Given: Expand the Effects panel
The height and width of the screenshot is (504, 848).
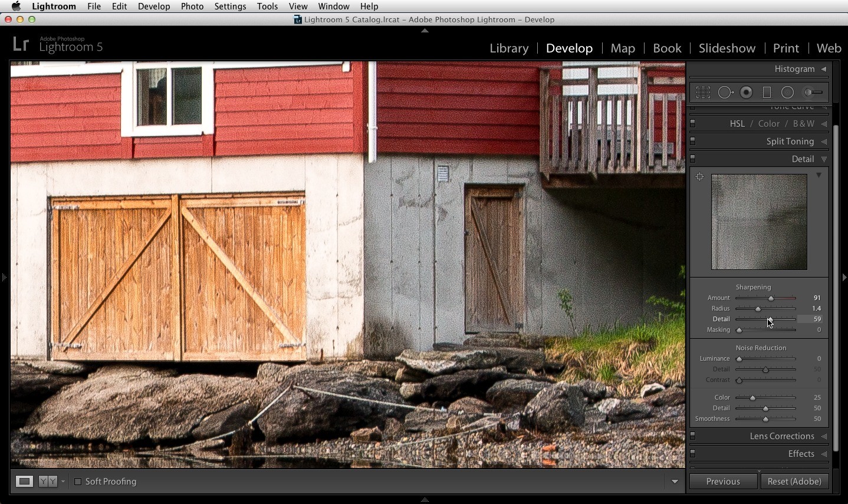Looking at the screenshot, I should click(x=824, y=454).
